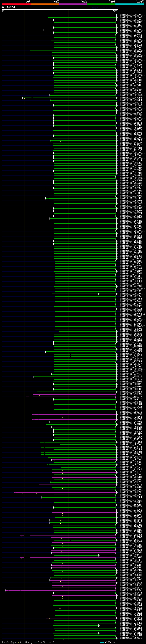This screenshot has height=644, width=146.
Task: Click the UniRef100_B9SLT7 entry
Action: coord(131,397)
